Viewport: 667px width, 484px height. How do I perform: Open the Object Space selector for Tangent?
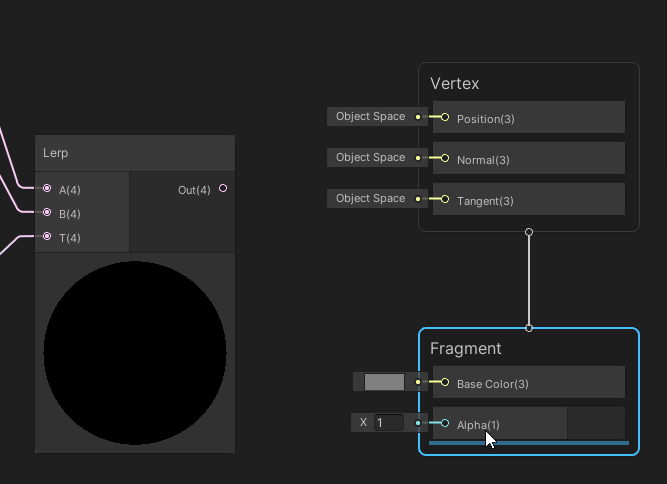[x=371, y=199]
